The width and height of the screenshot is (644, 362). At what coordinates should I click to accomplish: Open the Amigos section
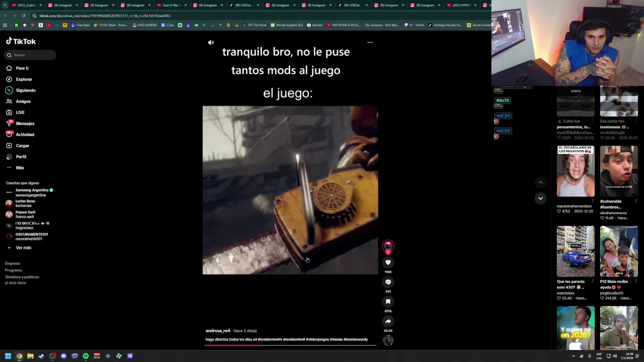pyautogui.click(x=18, y=102)
